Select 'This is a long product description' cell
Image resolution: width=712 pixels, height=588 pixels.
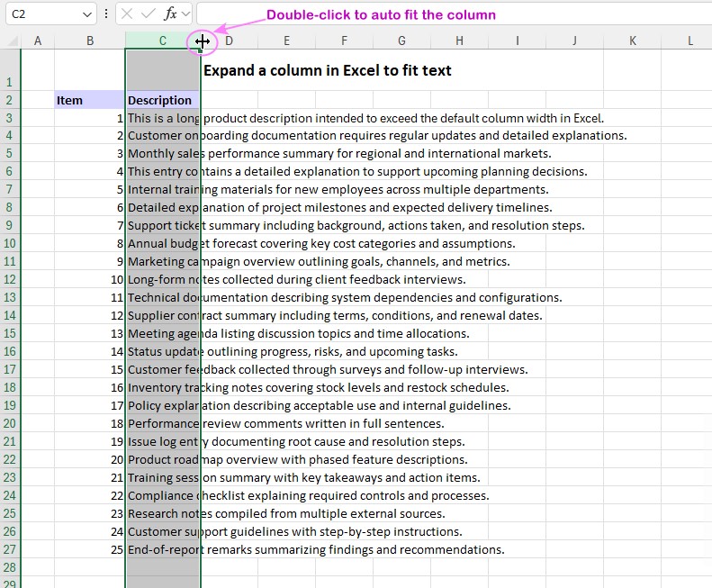pos(163,118)
